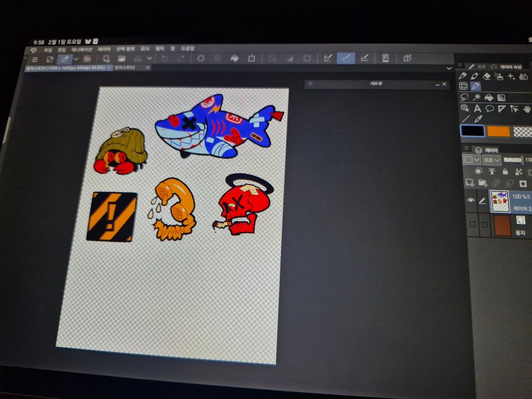Click the Save icon in command bar
This screenshot has height=399, width=532.
[137, 59]
